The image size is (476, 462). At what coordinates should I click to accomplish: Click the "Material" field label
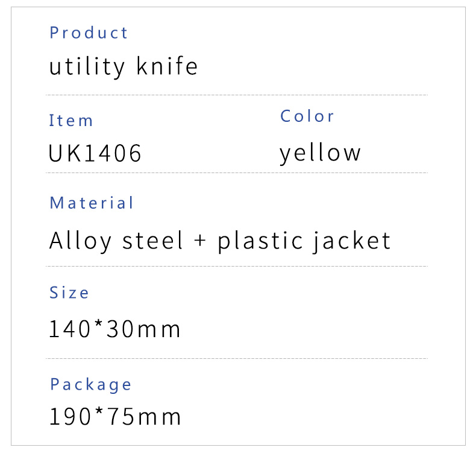[x=92, y=203]
